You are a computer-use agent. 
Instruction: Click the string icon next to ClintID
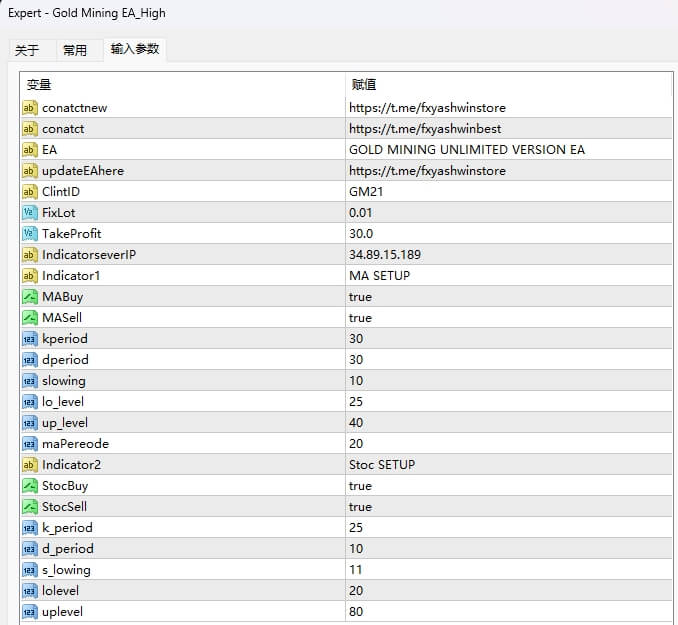pyautogui.click(x=29, y=192)
